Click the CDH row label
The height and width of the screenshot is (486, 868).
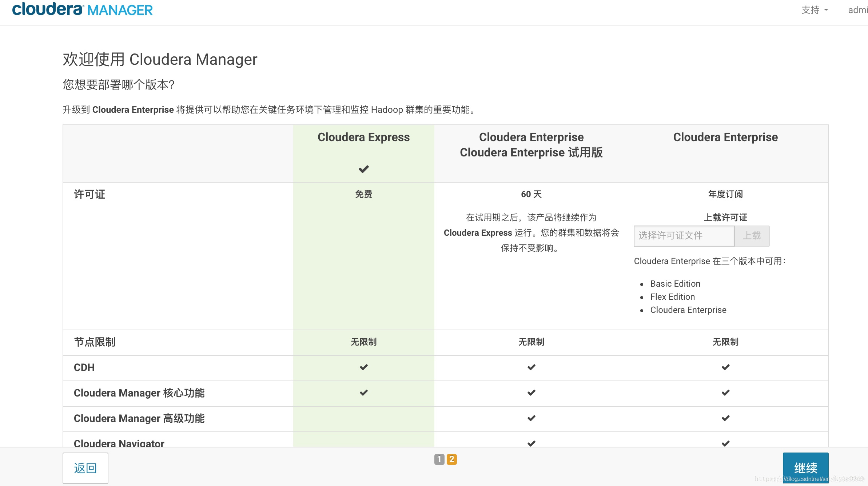click(84, 367)
